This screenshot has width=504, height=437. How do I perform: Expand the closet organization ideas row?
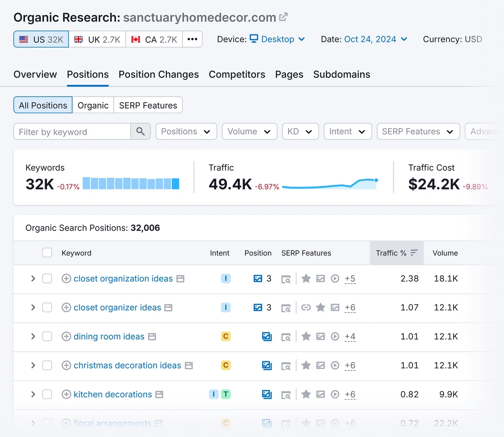tap(33, 279)
